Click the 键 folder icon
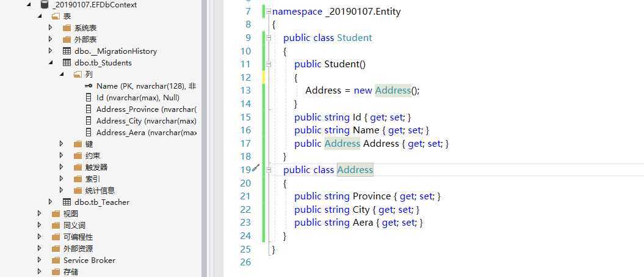 pyautogui.click(x=78, y=144)
